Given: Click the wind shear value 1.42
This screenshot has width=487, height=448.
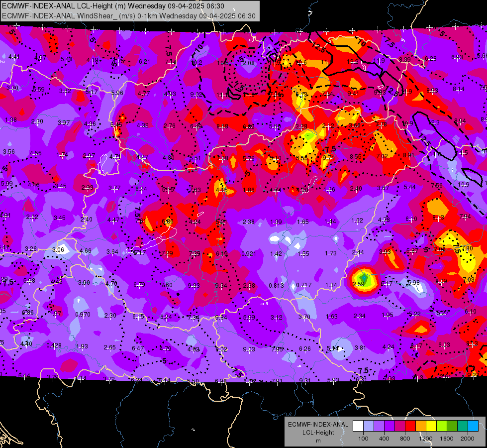Looking at the screenshot, I should click(x=276, y=254).
